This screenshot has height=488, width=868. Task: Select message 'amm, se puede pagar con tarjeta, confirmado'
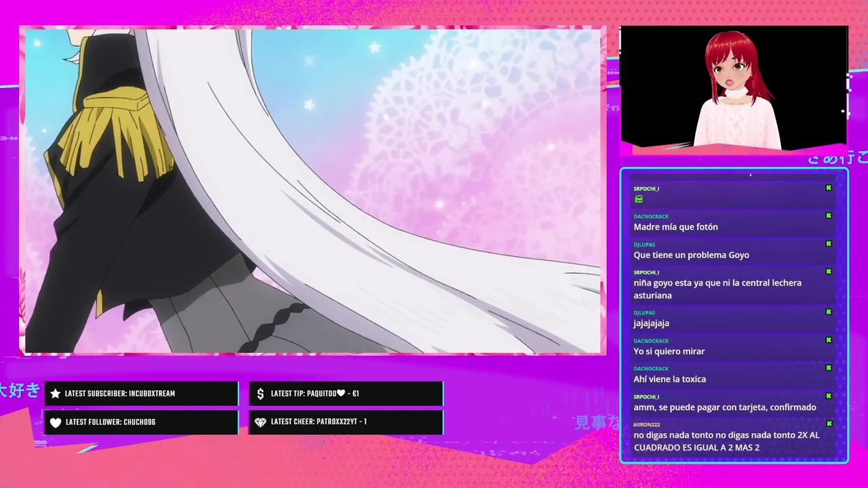click(x=725, y=407)
